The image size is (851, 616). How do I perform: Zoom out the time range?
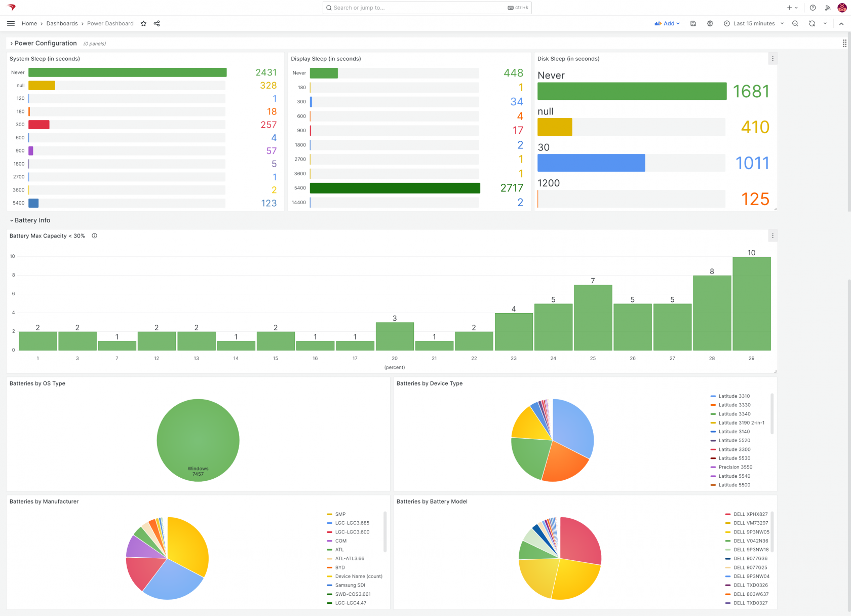point(795,23)
